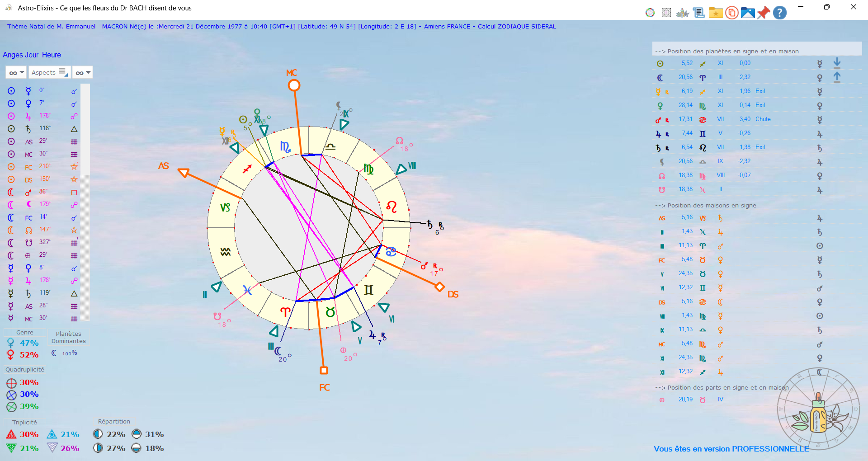Click the Gemini sign glyph in the zodiac wheel

(368, 290)
